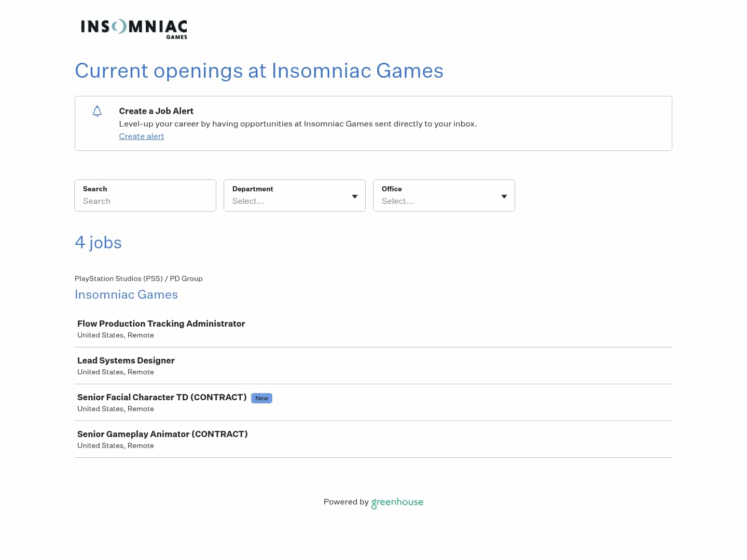Click 'United States, Remote' under Senior Facial Character TD
The image size is (747, 560).
(x=116, y=409)
